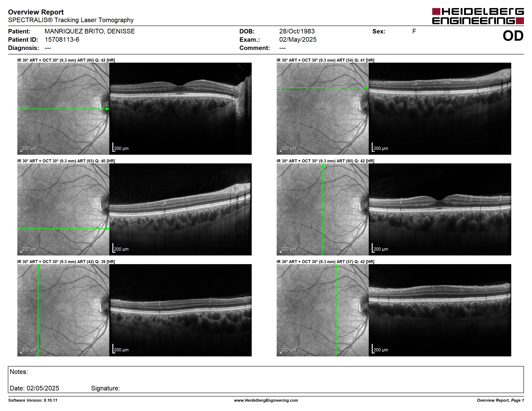The width and height of the screenshot is (532, 411).
Task: Click scan caption 'ART (54) Q: 41 [HR]'
Action: click(355, 60)
